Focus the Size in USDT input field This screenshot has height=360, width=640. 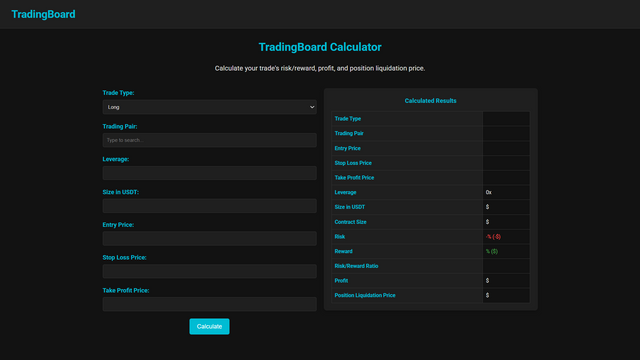click(209, 206)
